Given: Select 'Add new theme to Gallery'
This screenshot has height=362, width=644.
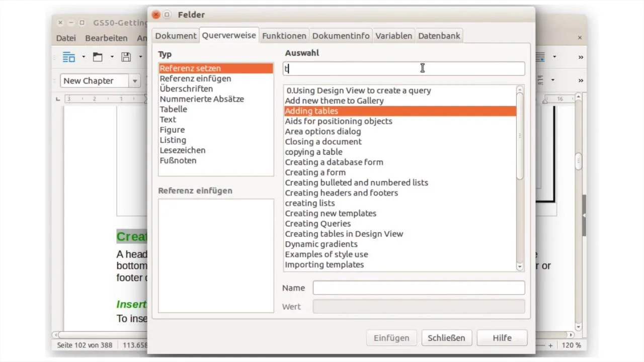Looking at the screenshot, I should click(x=400, y=101).
